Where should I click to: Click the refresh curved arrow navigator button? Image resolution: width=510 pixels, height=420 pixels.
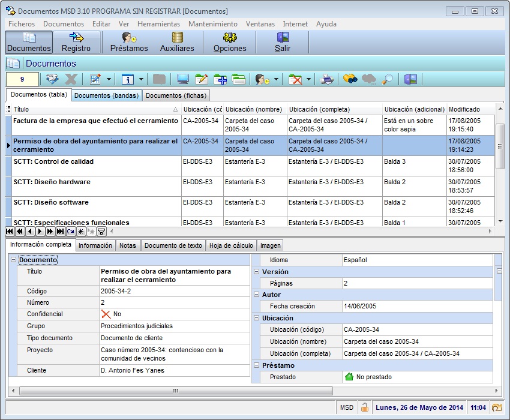click(x=71, y=232)
